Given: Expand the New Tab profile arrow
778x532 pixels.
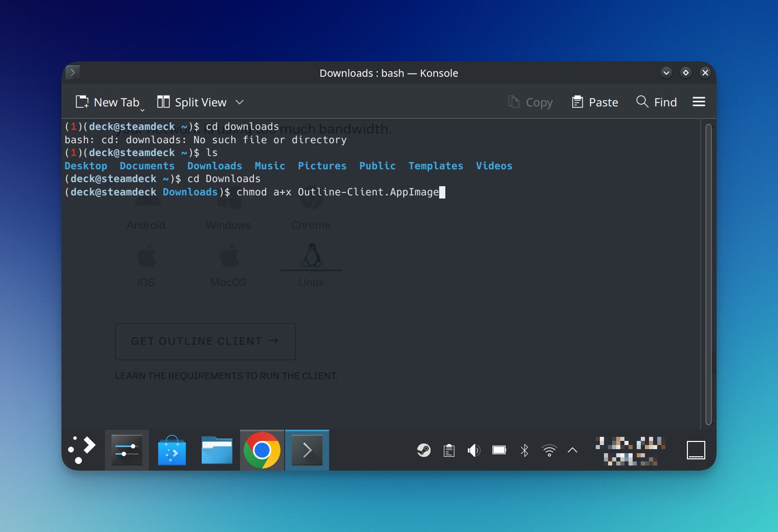Looking at the screenshot, I should pos(142,109).
